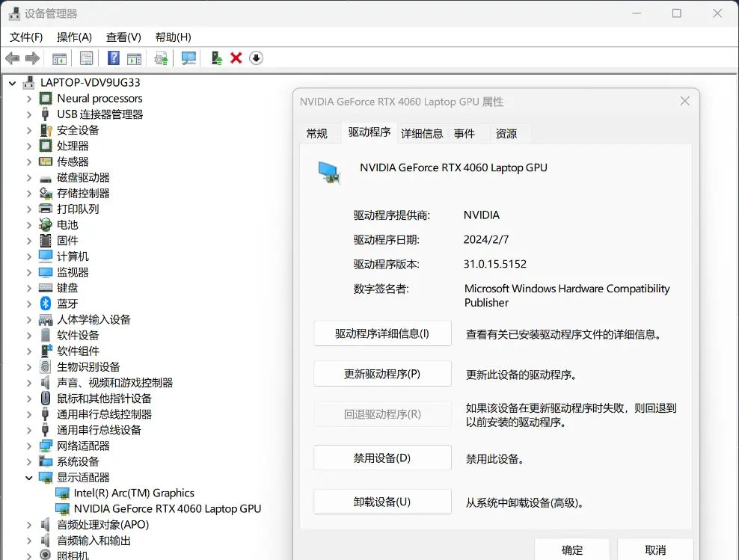Collapse the LAPTOP-VDV9UG33 root node
The height and width of the screenshot is (560, 739).
pyautogui.click(x=13, y=83)
